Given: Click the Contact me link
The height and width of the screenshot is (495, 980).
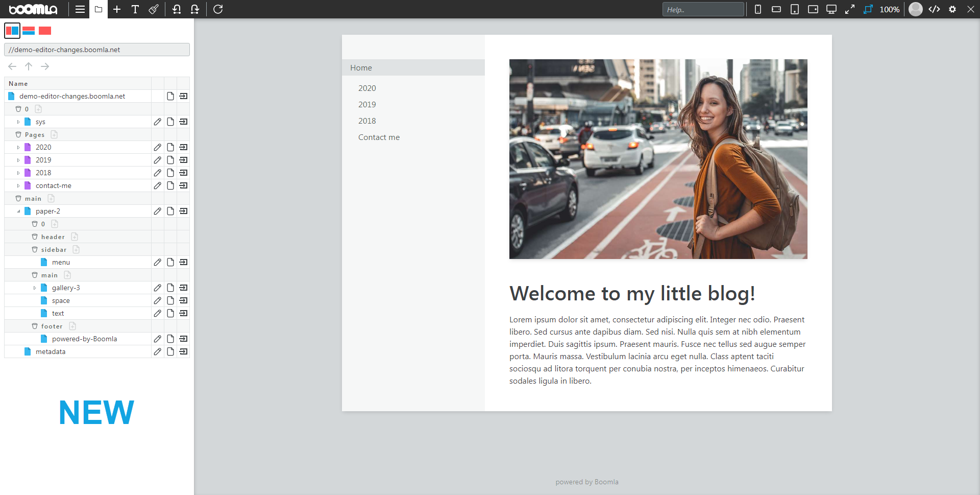Looking at the screenshot, I should [x=379, y=137].
